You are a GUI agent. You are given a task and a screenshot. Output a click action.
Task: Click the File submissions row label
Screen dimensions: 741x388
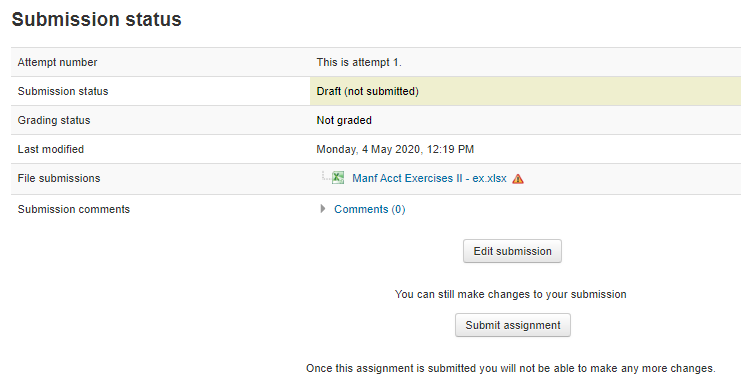[59, 178]
